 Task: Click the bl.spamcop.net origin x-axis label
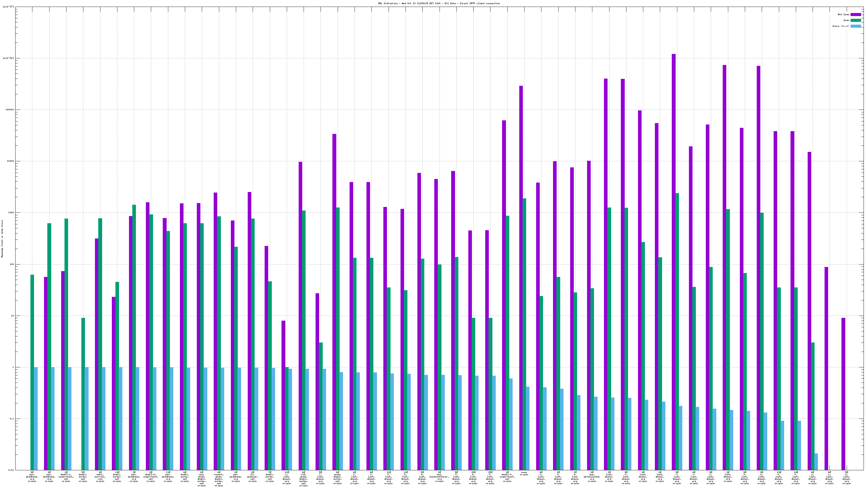[253, 477]
